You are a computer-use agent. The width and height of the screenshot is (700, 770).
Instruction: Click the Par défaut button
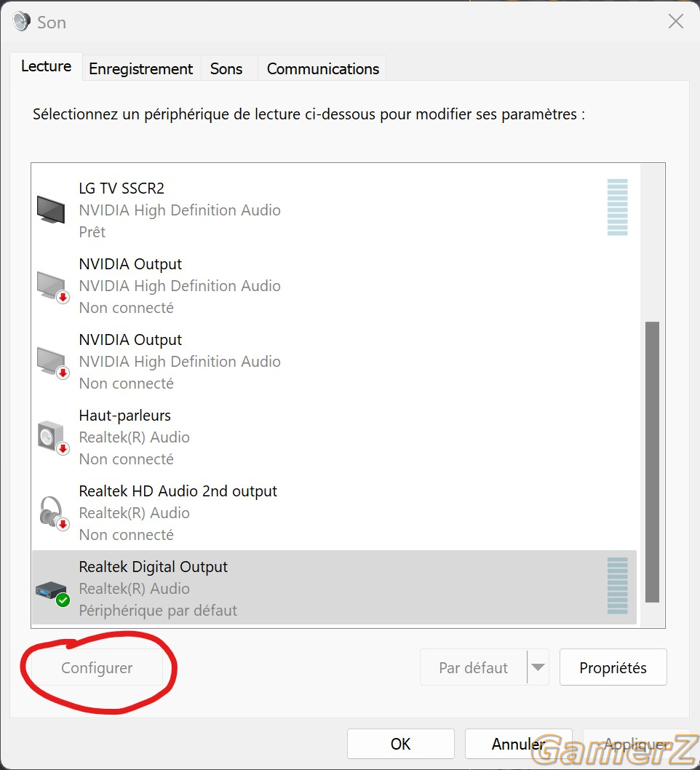[473, 667]
